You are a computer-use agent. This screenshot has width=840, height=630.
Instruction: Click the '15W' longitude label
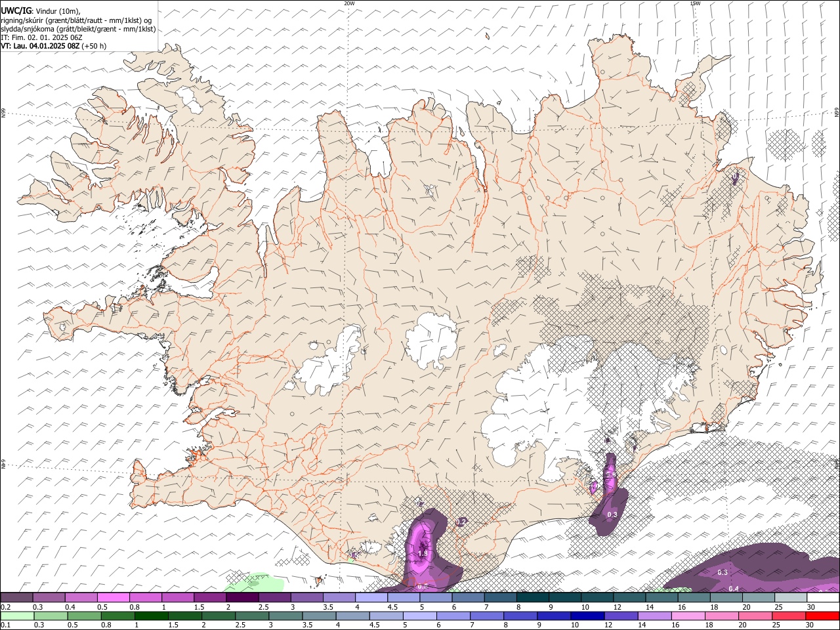[695, 3]
